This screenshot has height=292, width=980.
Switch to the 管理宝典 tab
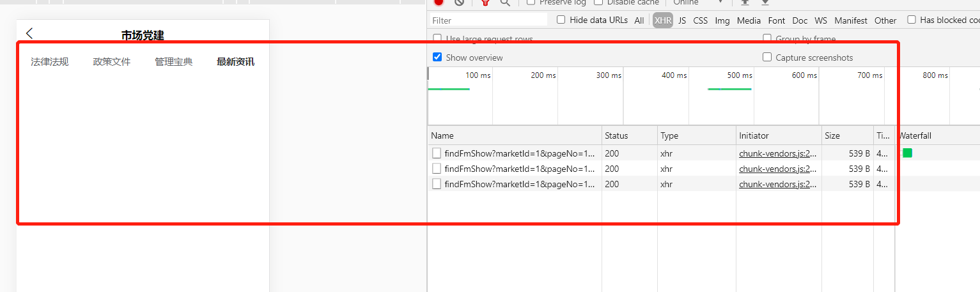coord(173,62)
